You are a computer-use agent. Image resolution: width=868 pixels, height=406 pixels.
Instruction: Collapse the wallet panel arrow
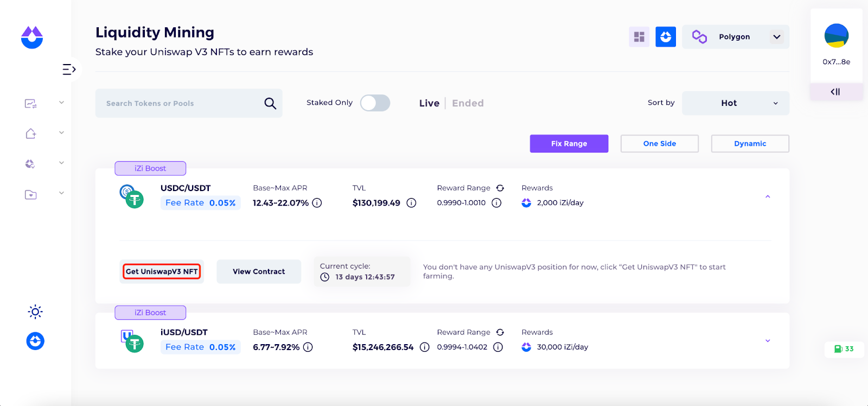(835, 92)
